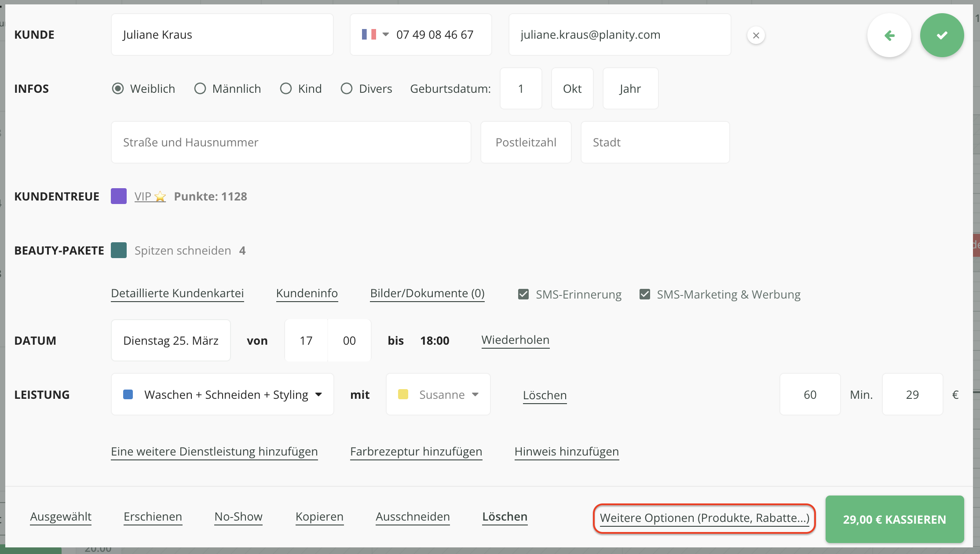Click the teal beauty package square
The width and height of the screenshot is (980, 554).
click(119, 250)
